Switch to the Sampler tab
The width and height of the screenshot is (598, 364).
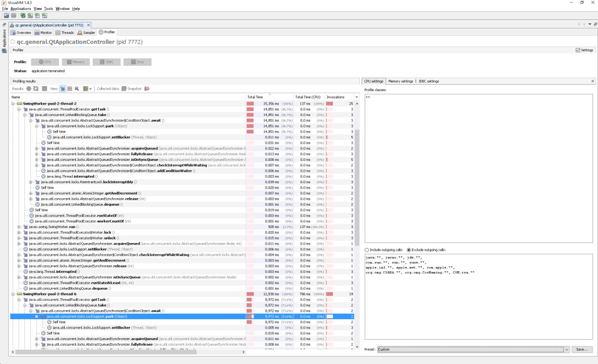tap(86, 32)
